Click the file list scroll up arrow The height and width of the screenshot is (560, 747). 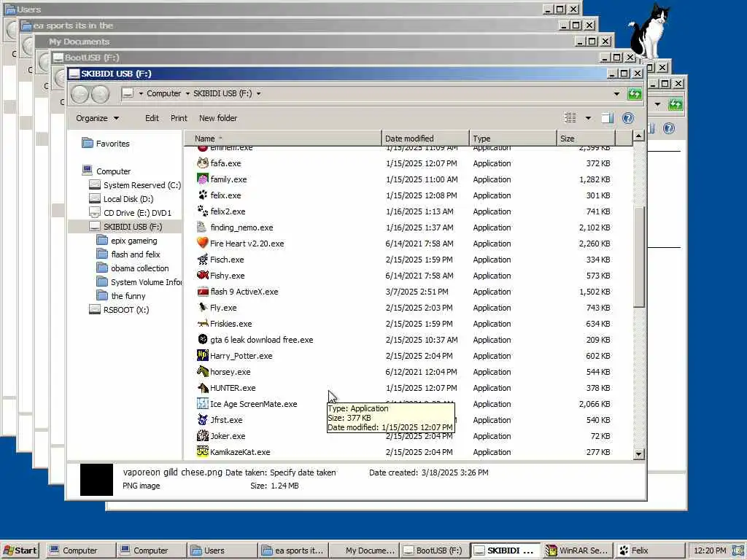pyautogui.click(x=638, y=136)
